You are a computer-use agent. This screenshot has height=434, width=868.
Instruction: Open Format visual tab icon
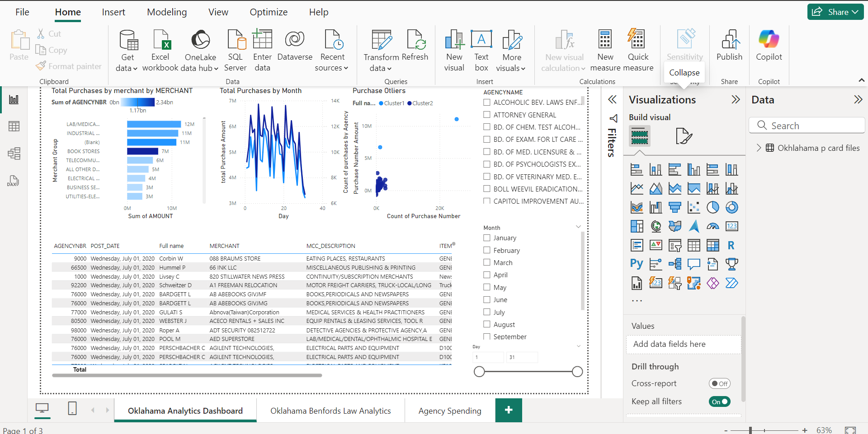click(x=684, y=136)
